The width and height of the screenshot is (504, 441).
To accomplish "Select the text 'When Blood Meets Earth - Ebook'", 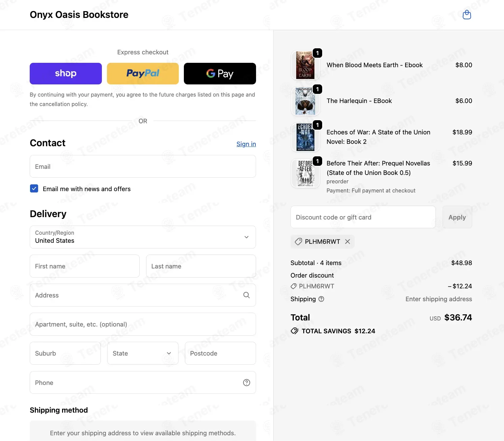I will click(x=374, y=65).
